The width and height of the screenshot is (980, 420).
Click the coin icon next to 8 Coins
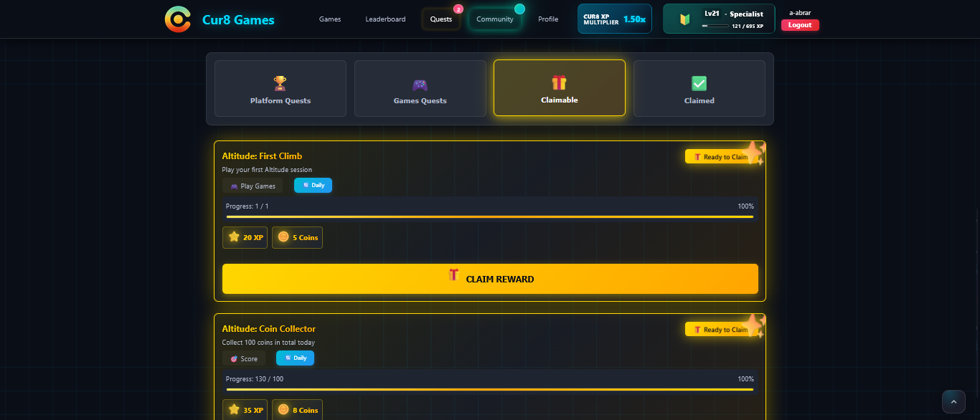pos(283,409)
